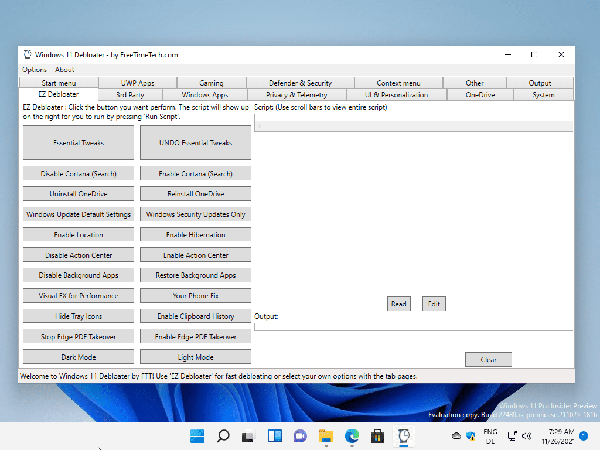The width and height of the screenshot is (600, 450).
Task: Click the Clear button under Output
Action: point(488,360)
